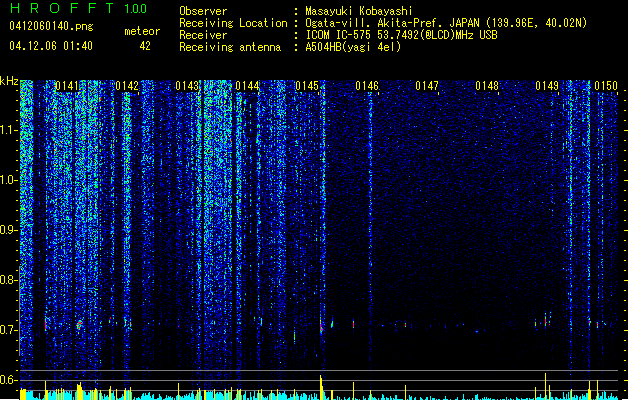Click the Receiving antenna field label
Screen dimensions: 629x400
coord(230,47)
